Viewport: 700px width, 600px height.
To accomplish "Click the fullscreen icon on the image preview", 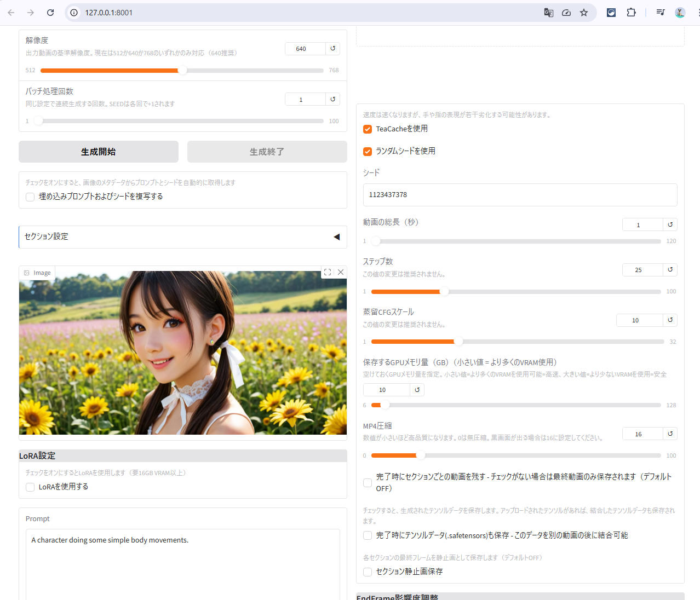I will pos(328,272).
